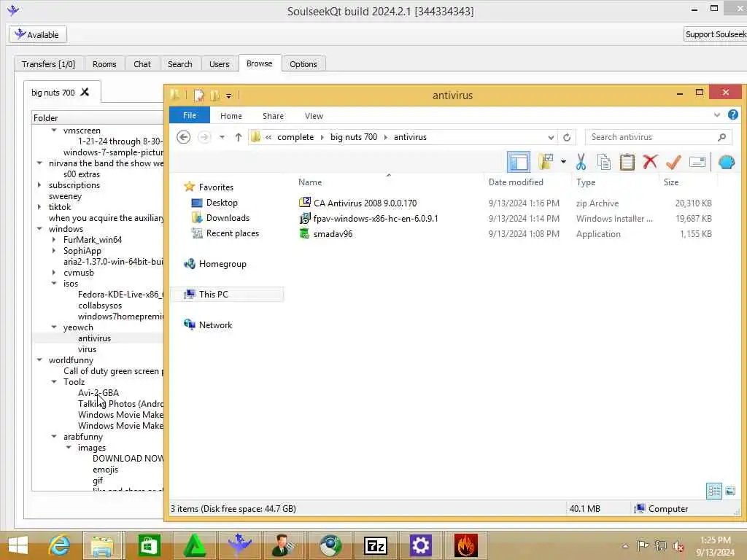Open the View ribbon tab
This screenshot has height=560, width=747.
[314, 116]
